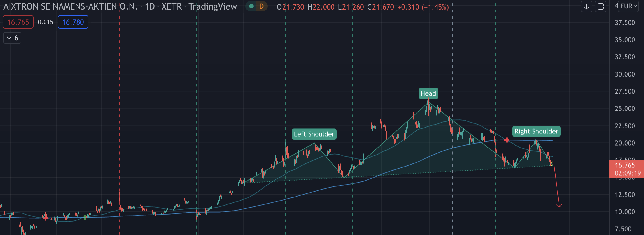Click the 1D interval in the title
This screenshot has width=644, height=235.
click(150, 6)
